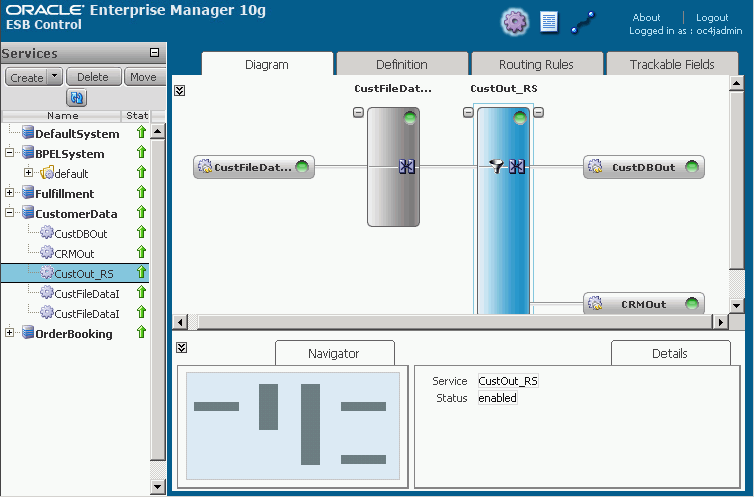754x497 pixels.
Task: Click the adapter icon on CustDBOut diagram node
Action: tap(595, 166)
